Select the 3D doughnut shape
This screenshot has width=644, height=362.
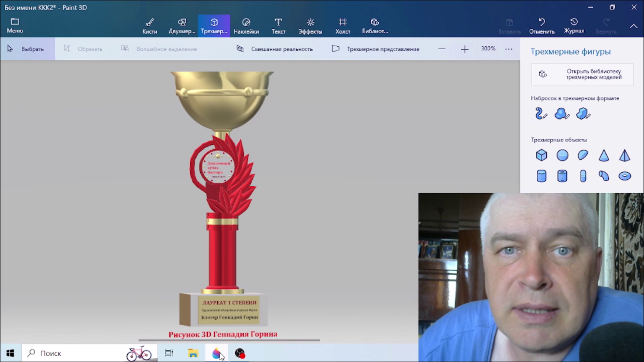(x=625, y=176)
